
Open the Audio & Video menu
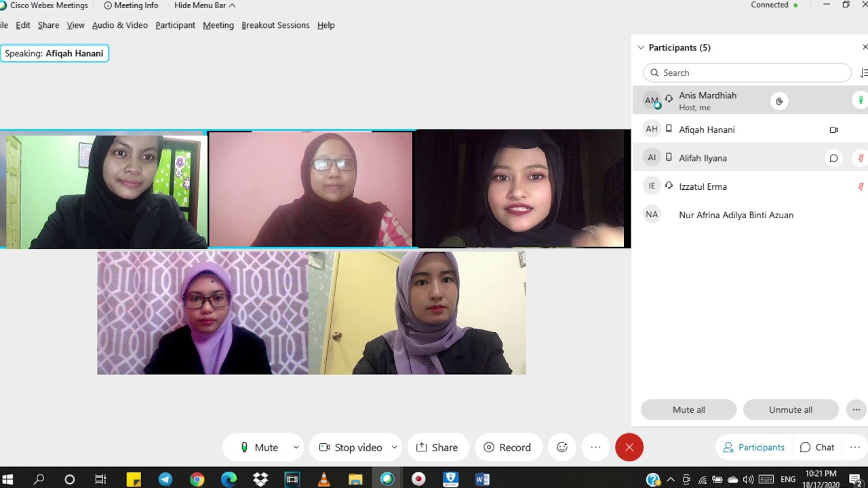(x=120, y=25)
